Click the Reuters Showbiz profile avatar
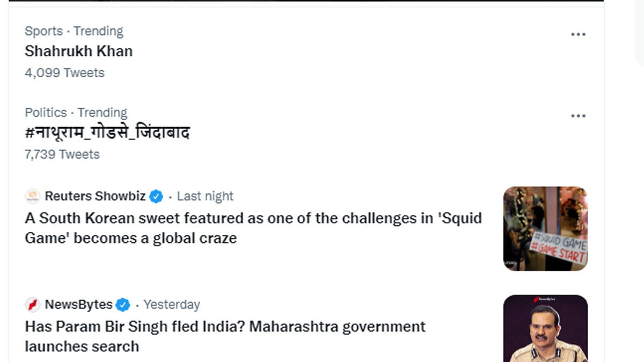The image size is (644, 362). coord(33,196)
